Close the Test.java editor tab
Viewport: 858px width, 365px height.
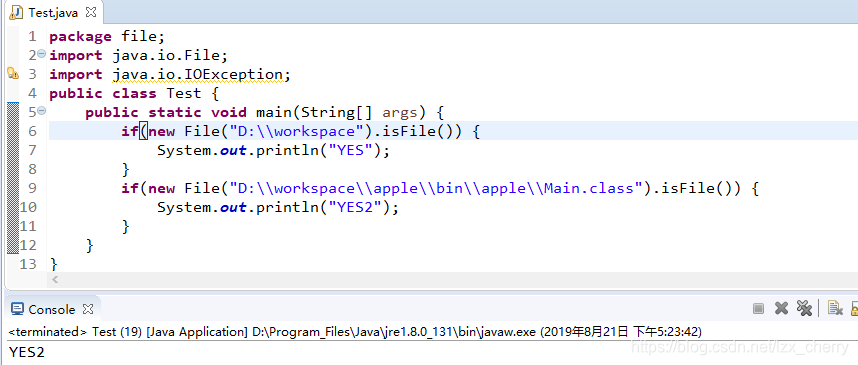coord(91,11)
